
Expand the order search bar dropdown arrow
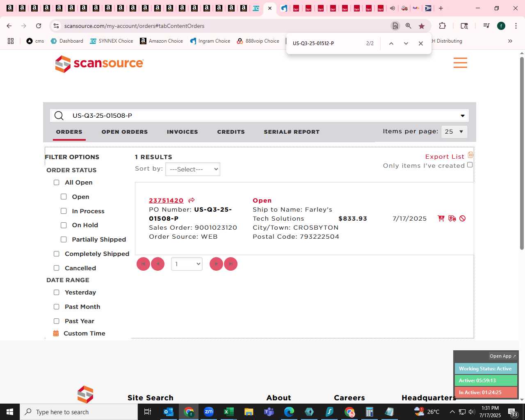[x=463, y=116]
